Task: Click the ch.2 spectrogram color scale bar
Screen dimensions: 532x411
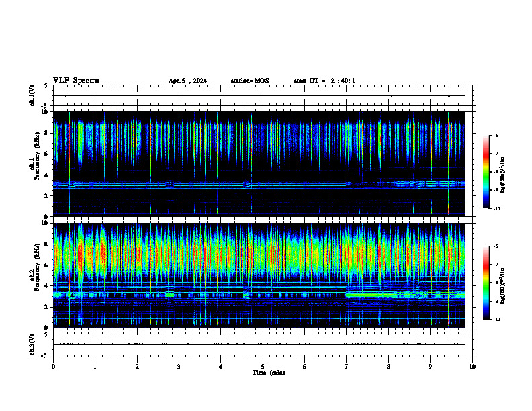Action: click(x=486, y=283)
